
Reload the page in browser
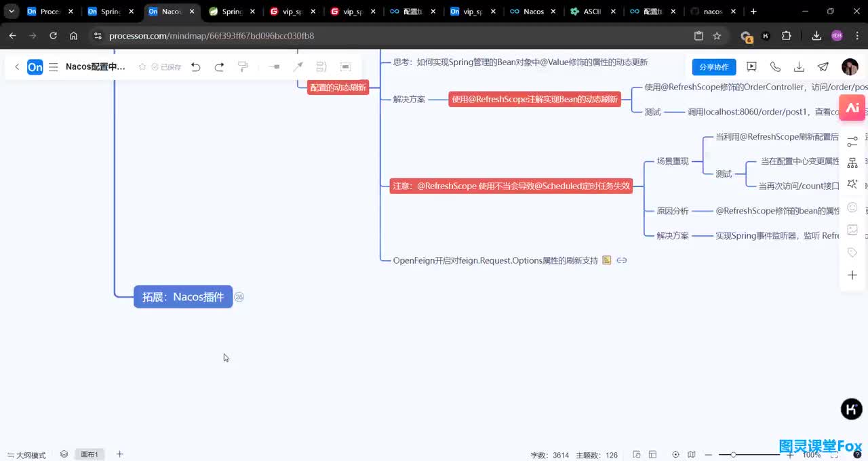point(53,36)
